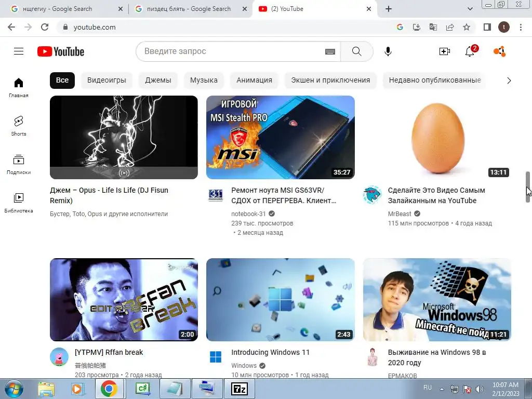Reload the page
Viewport: 532px width, 399px height.
45,27
